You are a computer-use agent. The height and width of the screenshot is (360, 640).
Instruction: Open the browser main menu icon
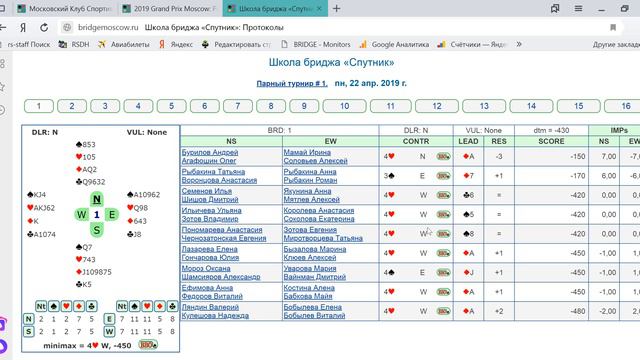point(578,8)
